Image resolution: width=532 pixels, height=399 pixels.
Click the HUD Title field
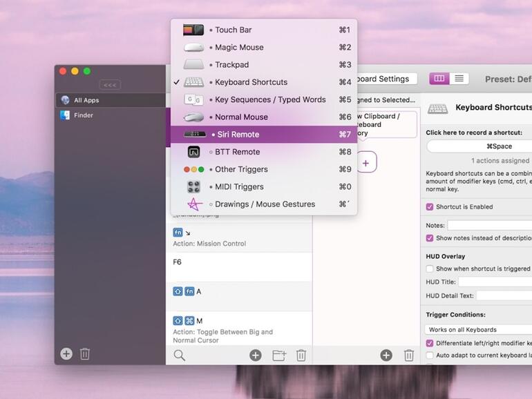(495, 282)
